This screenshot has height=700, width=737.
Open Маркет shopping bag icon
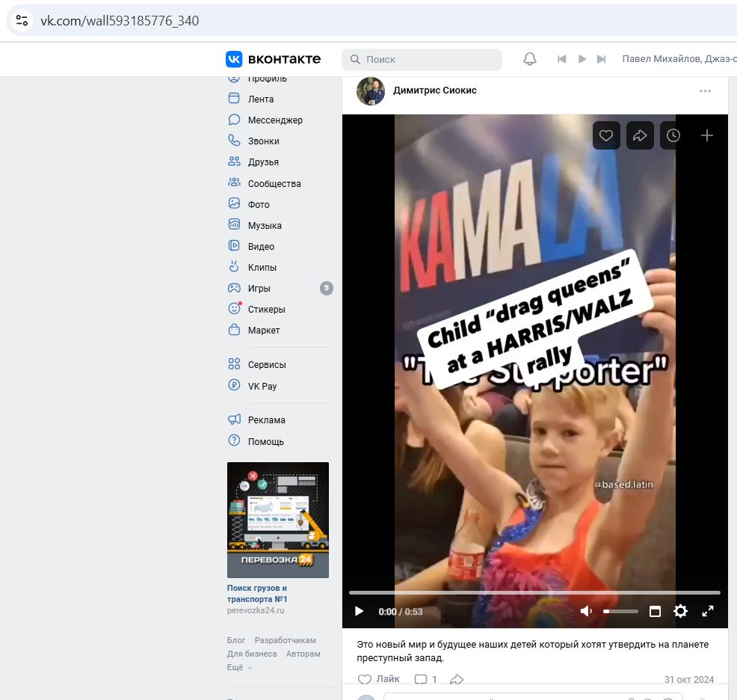pos(234,329)
